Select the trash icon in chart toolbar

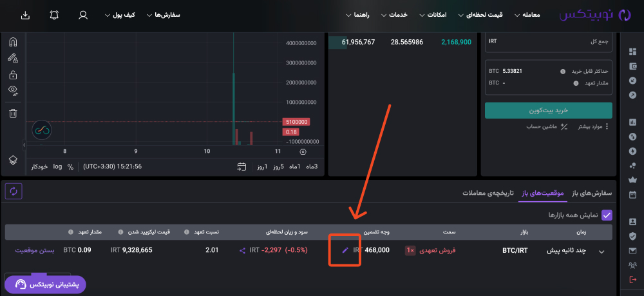(x=13, y=113)
